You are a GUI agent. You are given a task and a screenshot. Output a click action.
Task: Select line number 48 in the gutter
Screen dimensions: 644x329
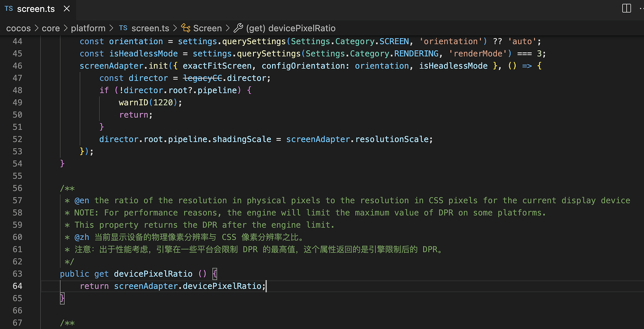pyautogui.click(x=18, y=90)
